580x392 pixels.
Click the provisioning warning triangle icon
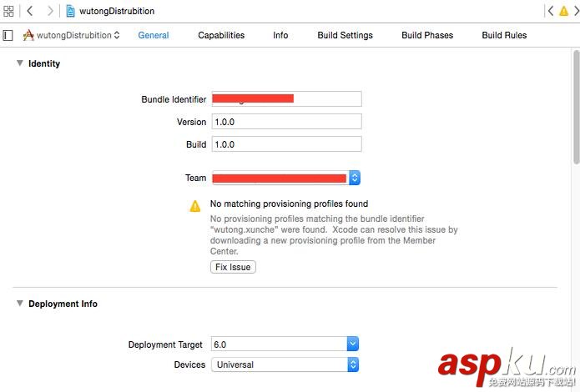[195, 206]
